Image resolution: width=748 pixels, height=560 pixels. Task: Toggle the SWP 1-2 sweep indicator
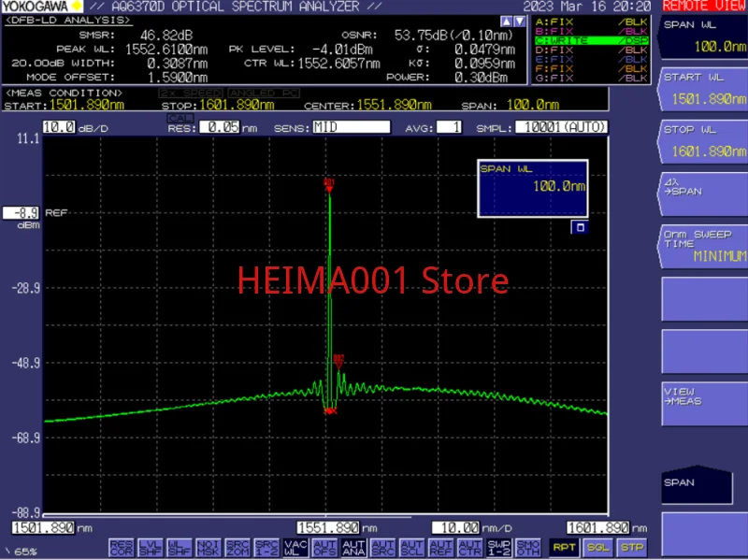499,547
